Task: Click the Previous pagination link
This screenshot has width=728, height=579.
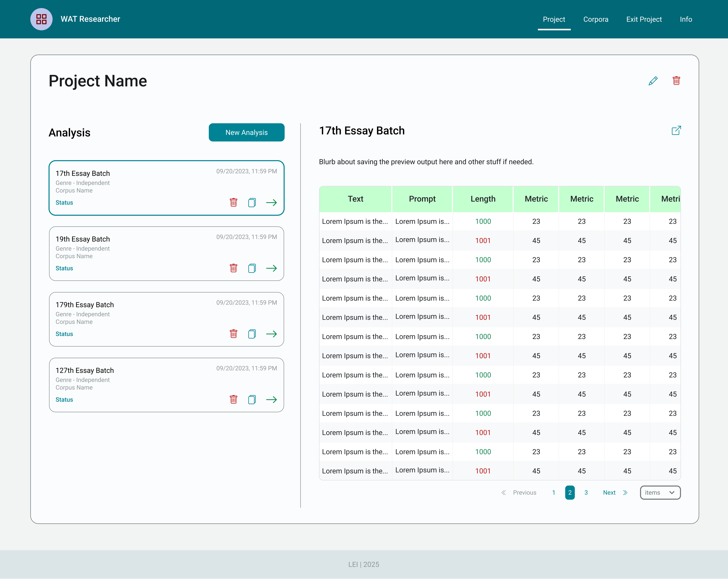Action: pos(524,493)
